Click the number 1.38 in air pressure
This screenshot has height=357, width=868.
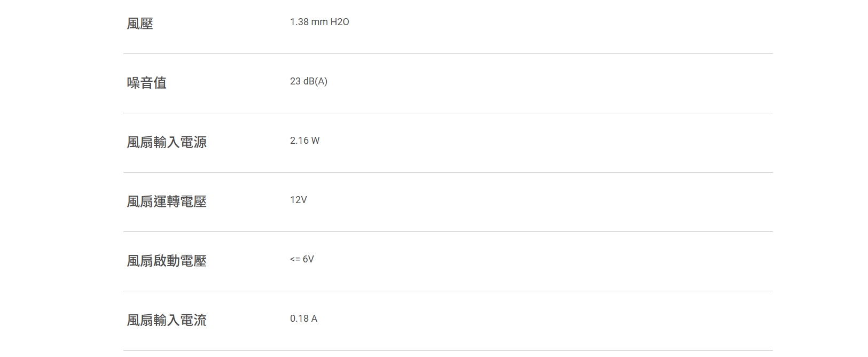point(299,22)
